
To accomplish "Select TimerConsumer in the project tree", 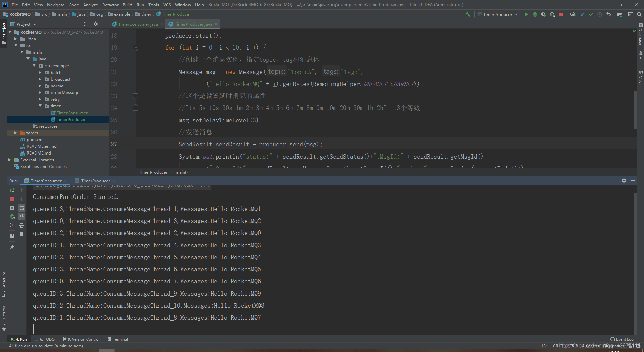I will coord(72,113).
